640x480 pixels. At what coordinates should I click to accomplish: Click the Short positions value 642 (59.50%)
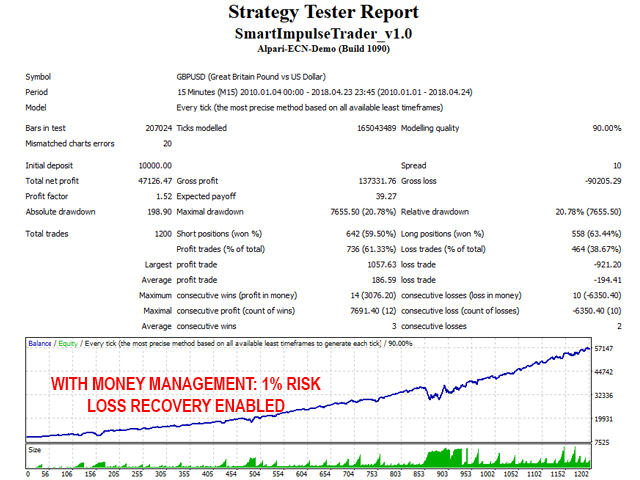[371, 234]
